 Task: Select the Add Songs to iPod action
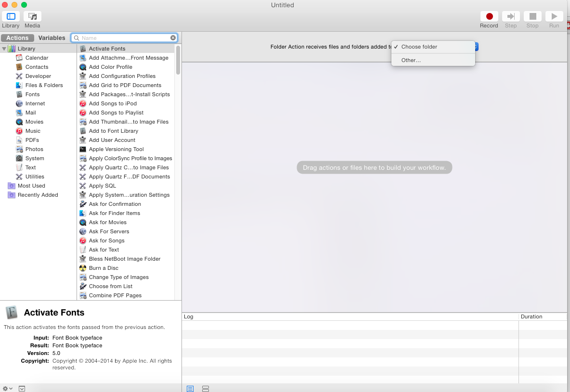126,103
